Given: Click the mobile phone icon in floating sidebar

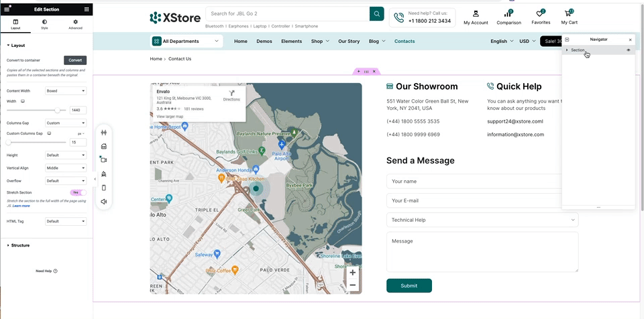Looking at the screenshot, I should [103, 188].
